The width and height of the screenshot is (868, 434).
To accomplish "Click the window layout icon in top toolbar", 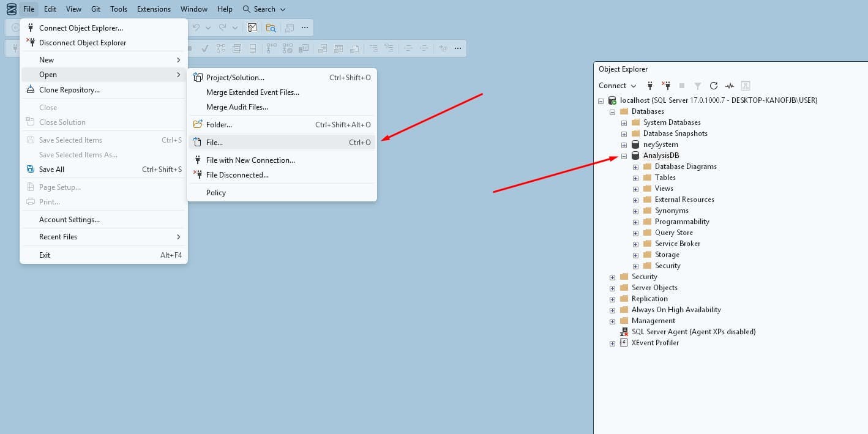I will point(290,28).
